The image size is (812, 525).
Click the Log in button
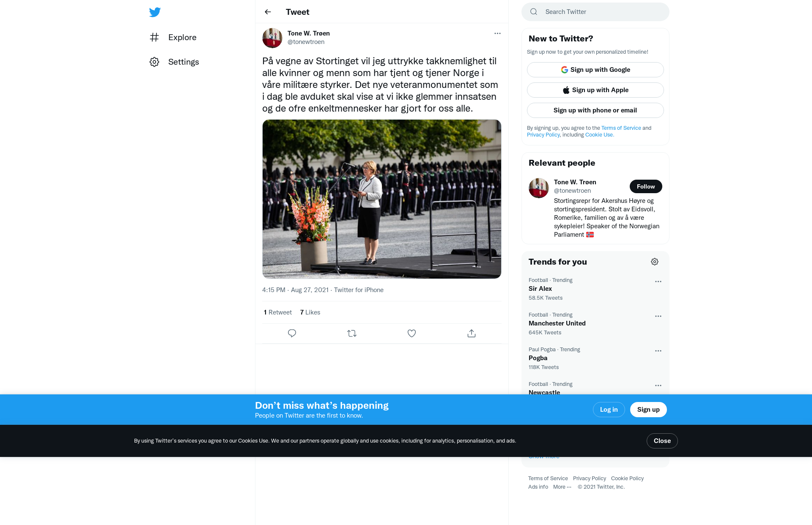tap(609, 410)
